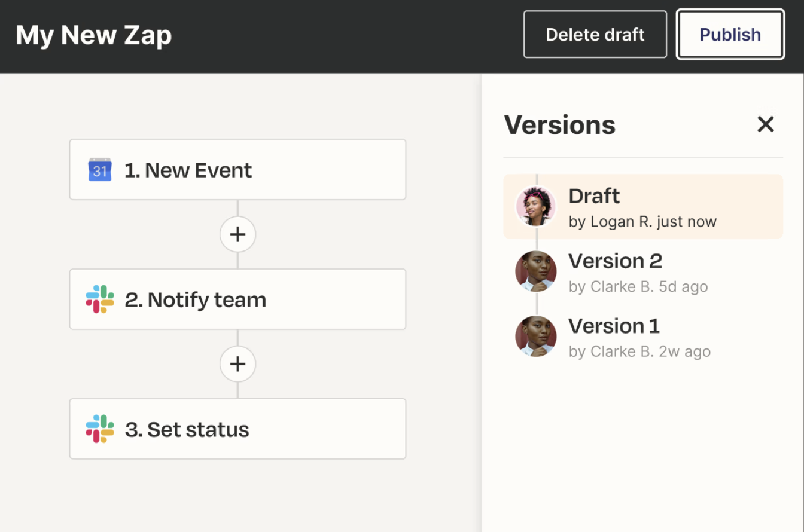Add a step after New Event using plus
This screenshot has width=804, height=532.
(237, 234)
